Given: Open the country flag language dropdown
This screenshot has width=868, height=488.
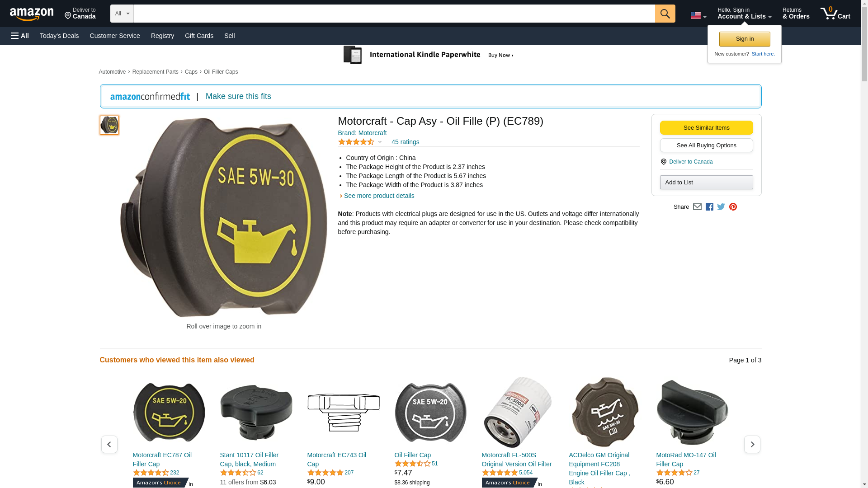Looking at the screenshot, I should (x=698, y=16).
